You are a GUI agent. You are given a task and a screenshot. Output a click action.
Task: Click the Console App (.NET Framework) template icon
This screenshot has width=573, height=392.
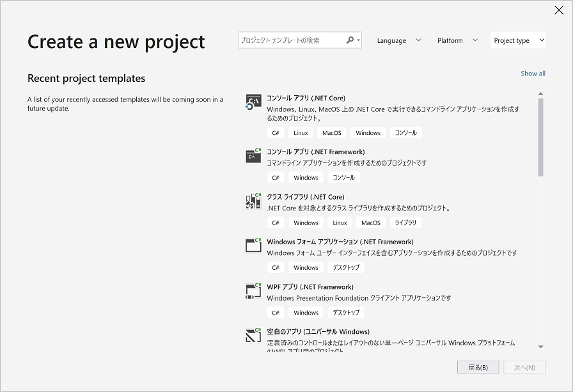pos(253,155)
